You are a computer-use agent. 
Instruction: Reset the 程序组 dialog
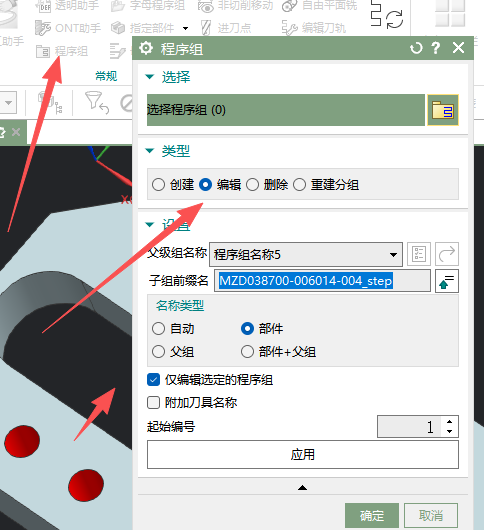(x=416, y=48)
